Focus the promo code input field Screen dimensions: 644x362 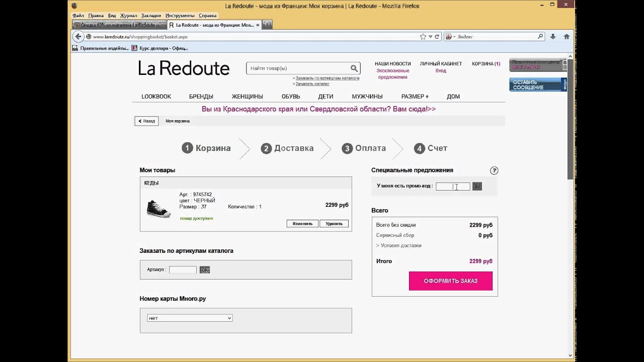click(453, 187)
